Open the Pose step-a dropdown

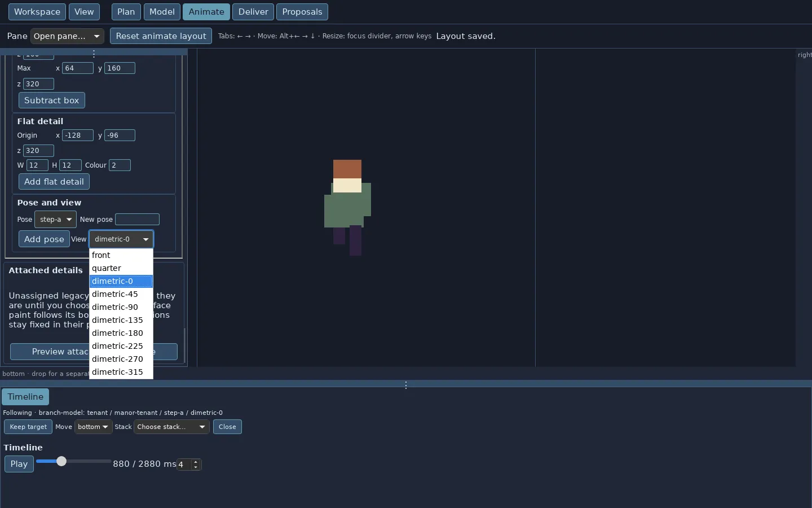[x=55, y=220]
